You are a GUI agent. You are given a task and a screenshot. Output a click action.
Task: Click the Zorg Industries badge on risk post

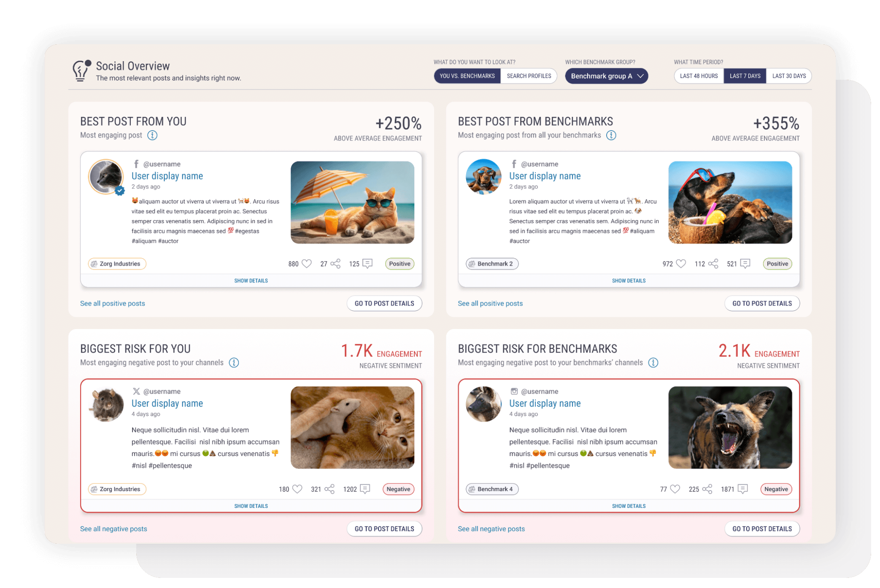tap(117, 489)
